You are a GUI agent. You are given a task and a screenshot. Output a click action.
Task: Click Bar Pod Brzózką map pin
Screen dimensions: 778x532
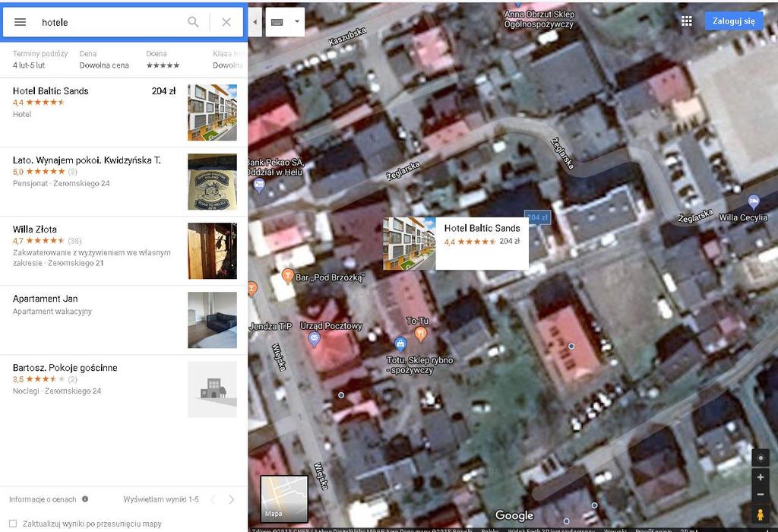[x=287, y=276]
